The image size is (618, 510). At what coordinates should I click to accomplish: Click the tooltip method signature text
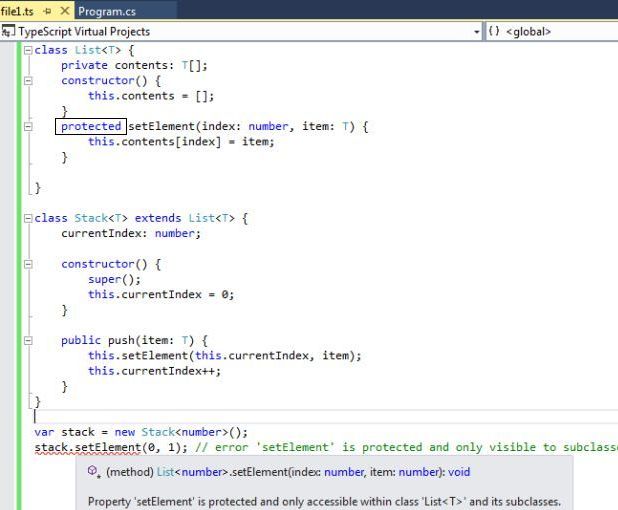pyautogui.click(x=288, y=472)
